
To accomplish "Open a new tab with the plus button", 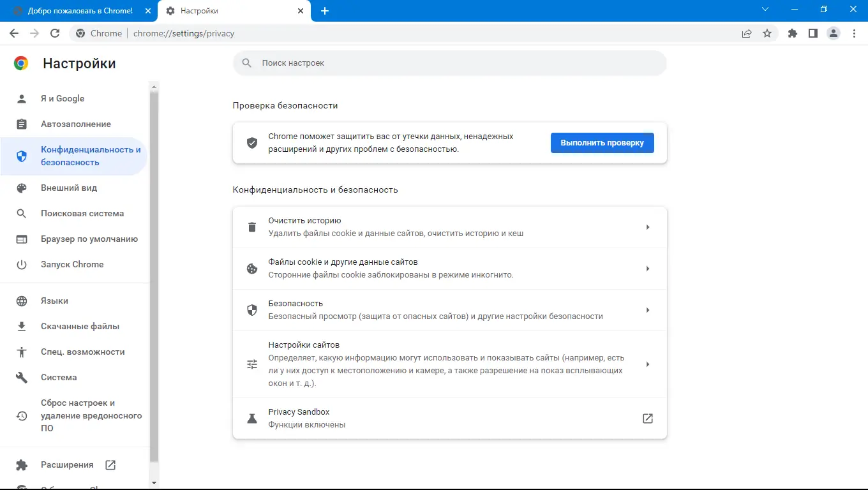I will [x=325, y=11].
